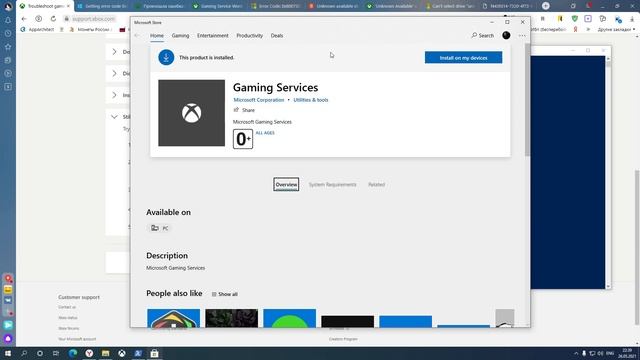The height and width of the screenshot is (360, 640).
Task: Open File Explorer from the taskbar
Action: 105,353
